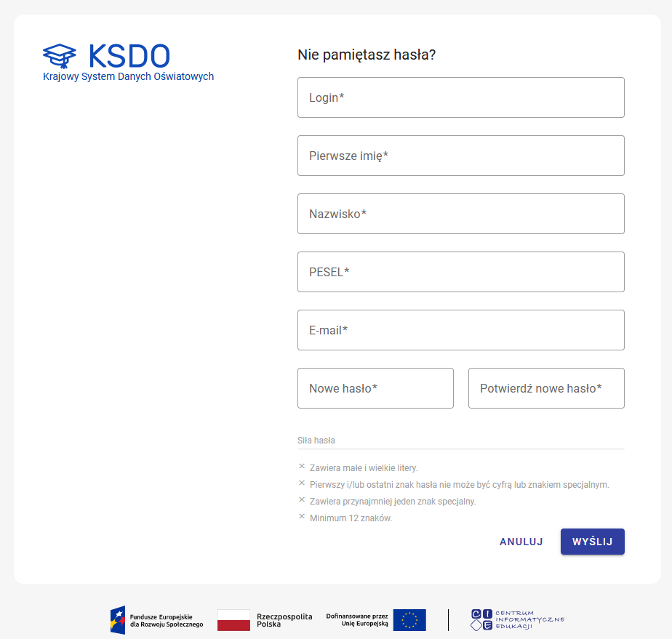Select the Nazwisko text field
The image size is (672, 639).
click(460, 214)
